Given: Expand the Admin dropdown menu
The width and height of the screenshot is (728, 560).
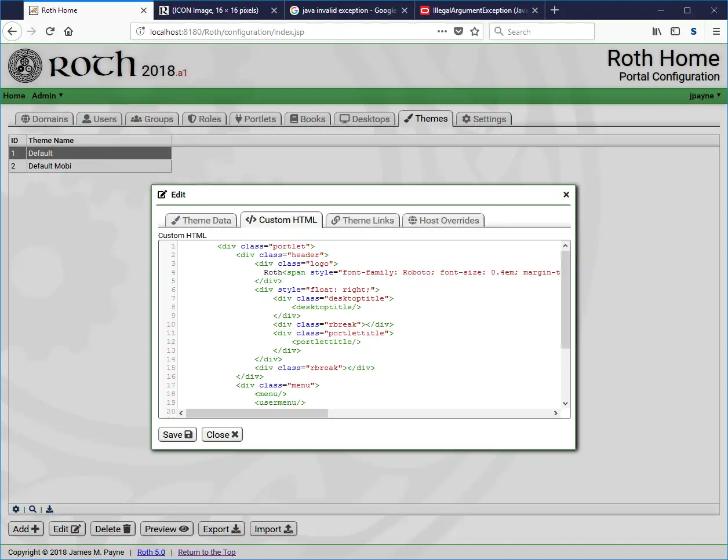Looking at the screenshot, I should pyautogui.click(x=48, y=96).
